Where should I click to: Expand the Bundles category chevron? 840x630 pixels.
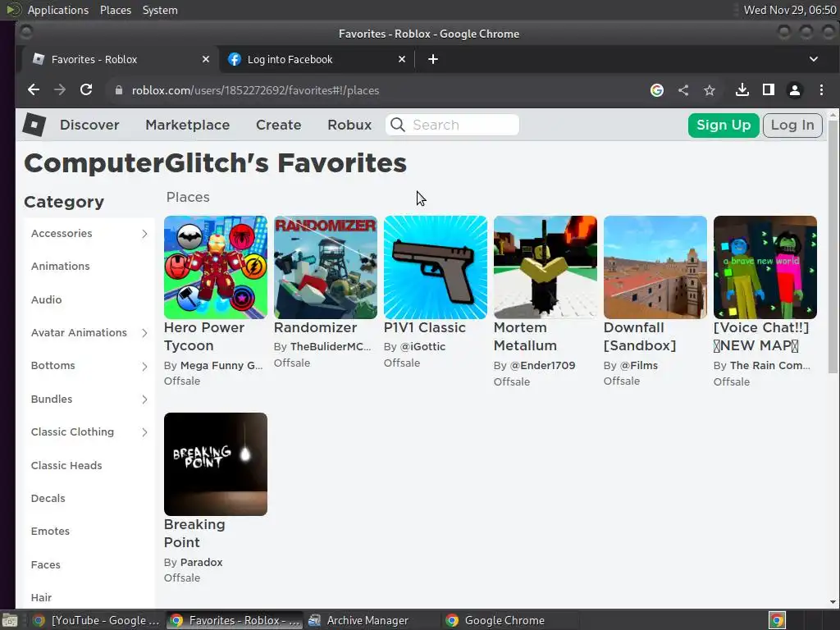[144, 399]
